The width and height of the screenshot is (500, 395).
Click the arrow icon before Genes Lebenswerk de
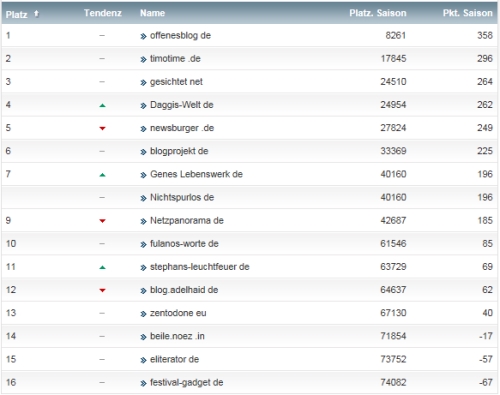[143, 175]
